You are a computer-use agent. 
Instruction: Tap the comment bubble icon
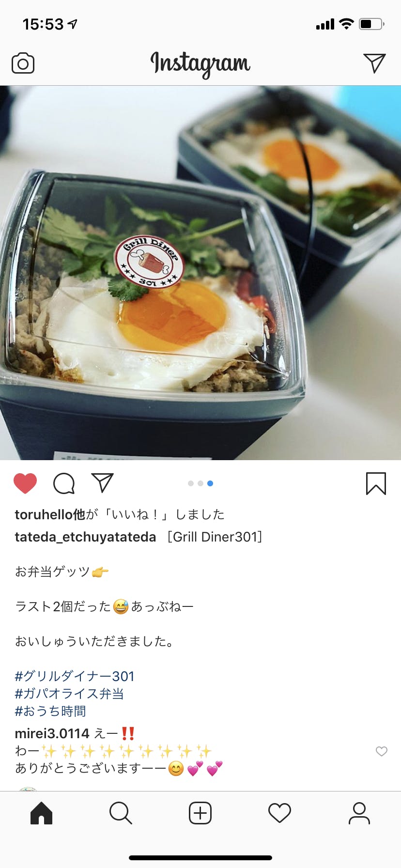(x=64, y=483)
